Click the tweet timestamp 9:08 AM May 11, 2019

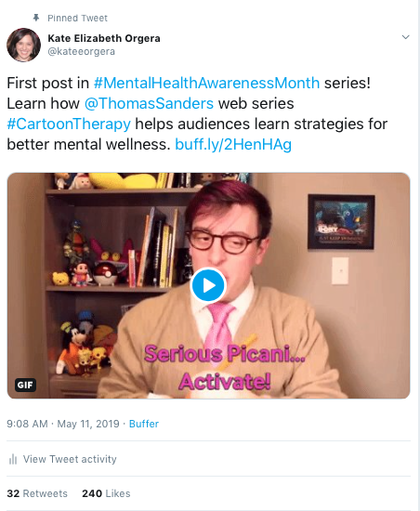pyautogui.click(x=63, y=424)
